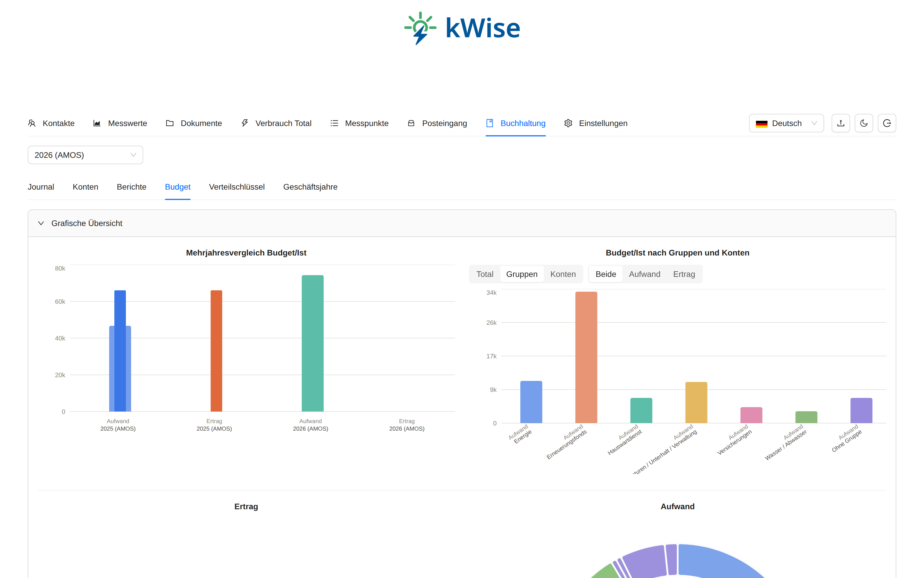Open the 2026 (AMOS) fiscal year dropdown

point(85,155)
